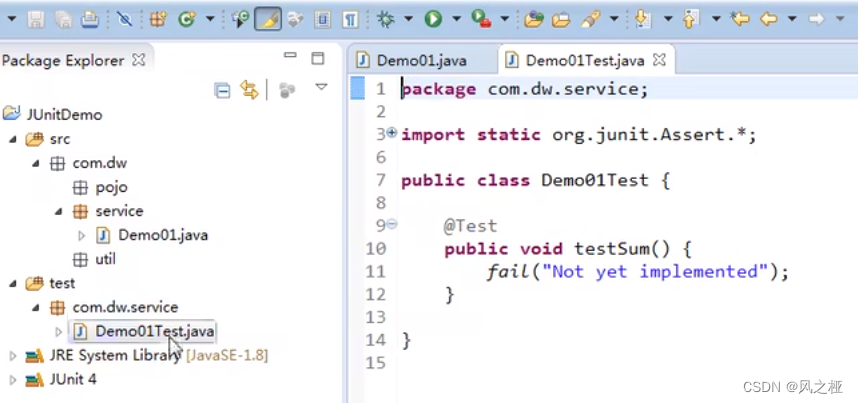
Task: Expand folded imports at line 3
Action: pos(392,133)
